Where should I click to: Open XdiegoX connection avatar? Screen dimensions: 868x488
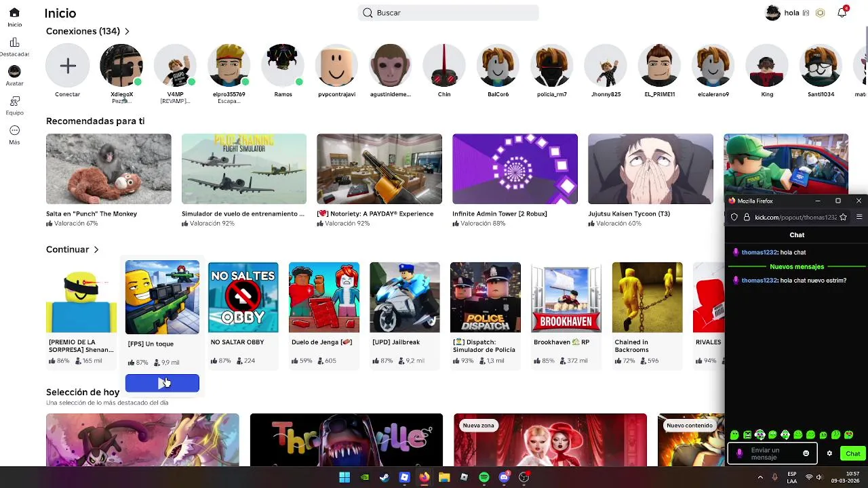121,66
